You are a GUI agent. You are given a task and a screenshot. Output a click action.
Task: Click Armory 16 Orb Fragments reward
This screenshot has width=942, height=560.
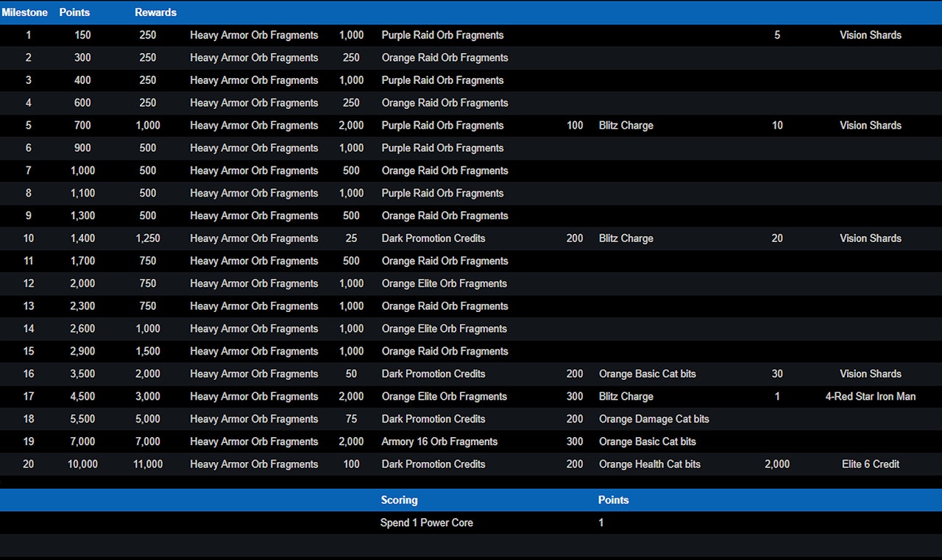[x=439, y=442]
